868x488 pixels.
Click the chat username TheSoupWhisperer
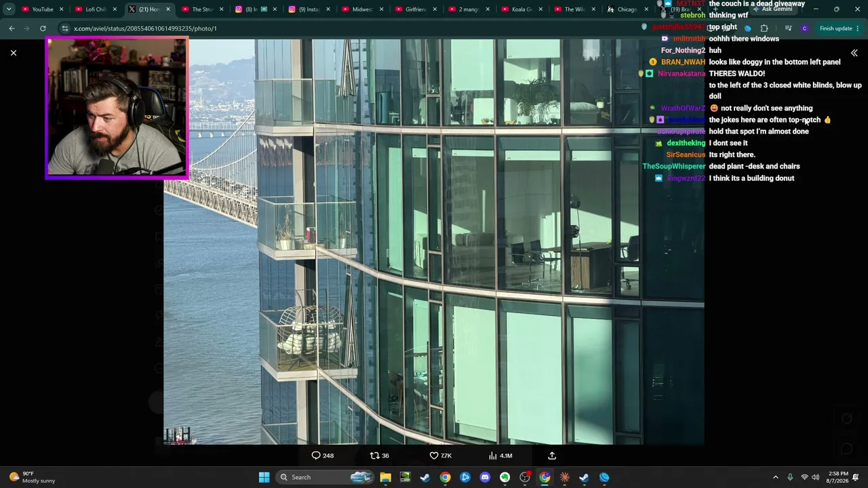[x=674, y=166]
